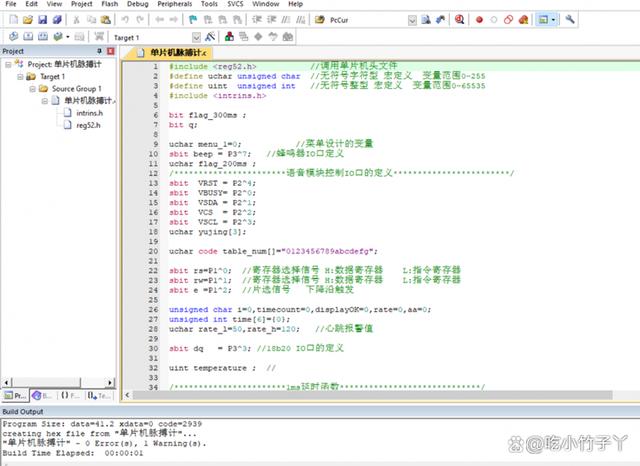Close the Project panel
This screenshot has width=640, height=466.
pos(111,51)
